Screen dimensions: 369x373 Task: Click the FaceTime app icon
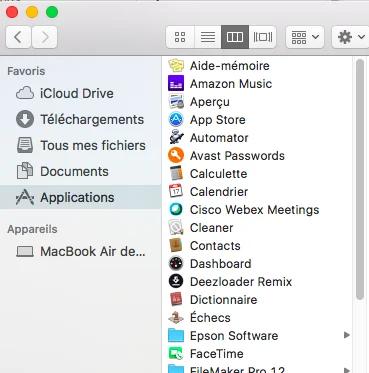(176, 354)
